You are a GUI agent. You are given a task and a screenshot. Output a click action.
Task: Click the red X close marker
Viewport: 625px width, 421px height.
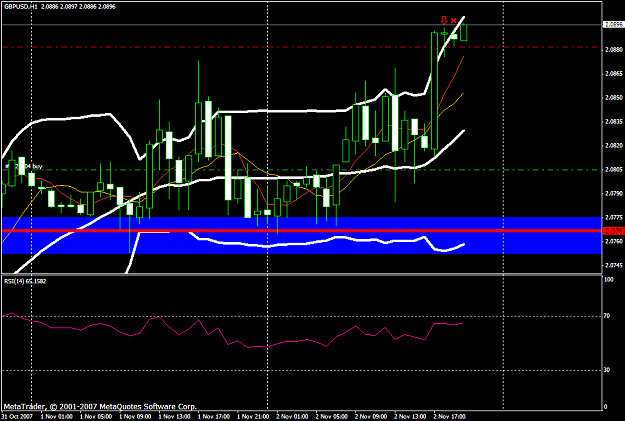pyautogui.click(x=454, y=20)
